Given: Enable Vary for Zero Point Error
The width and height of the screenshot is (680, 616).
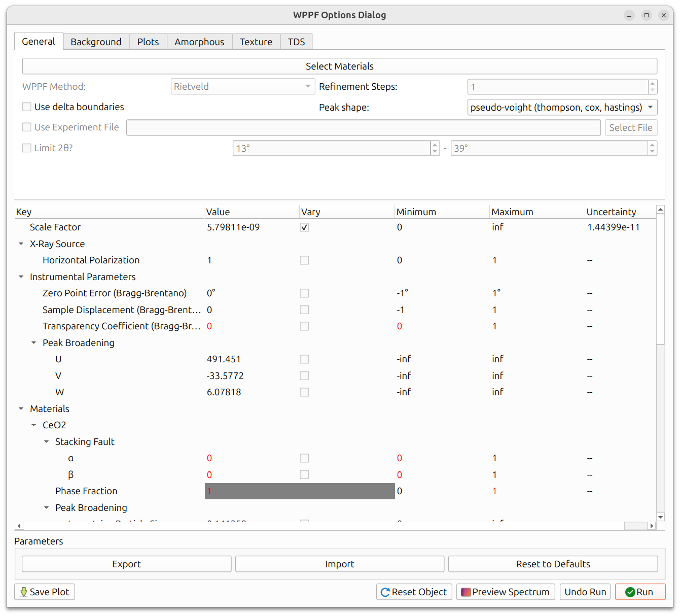Looking at the screenshot, I should coord(304,293).
